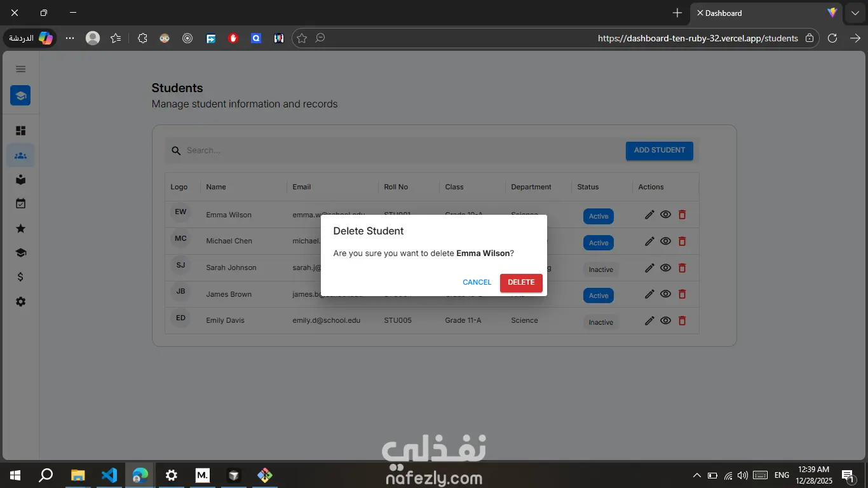Open the calendar check icon in sidebar
This screenshot has height=488, width=868.
point(21,204)
